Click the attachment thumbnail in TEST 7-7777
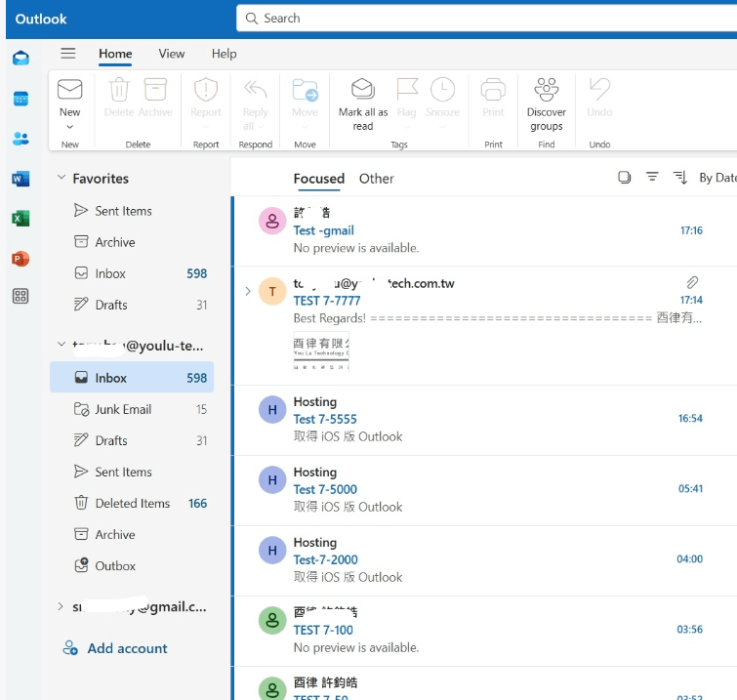The width and height of the screenshot is (737, 700). coord(321,352)
